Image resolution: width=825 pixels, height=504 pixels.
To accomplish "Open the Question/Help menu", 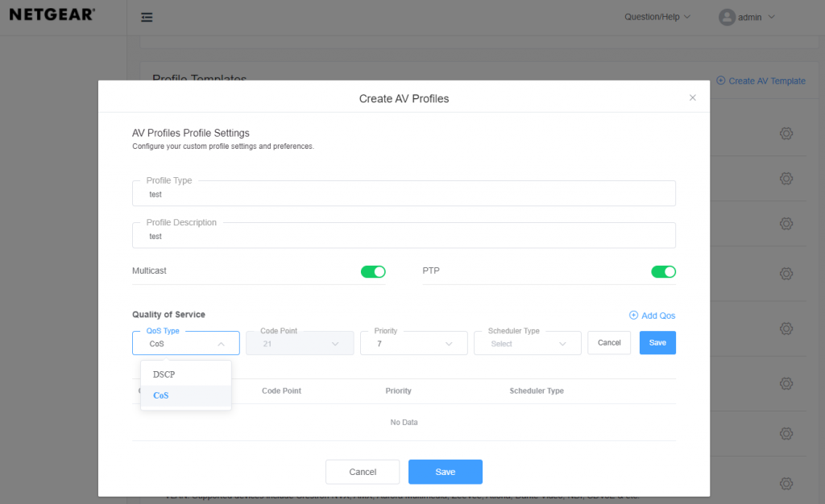I will point(657,17).
